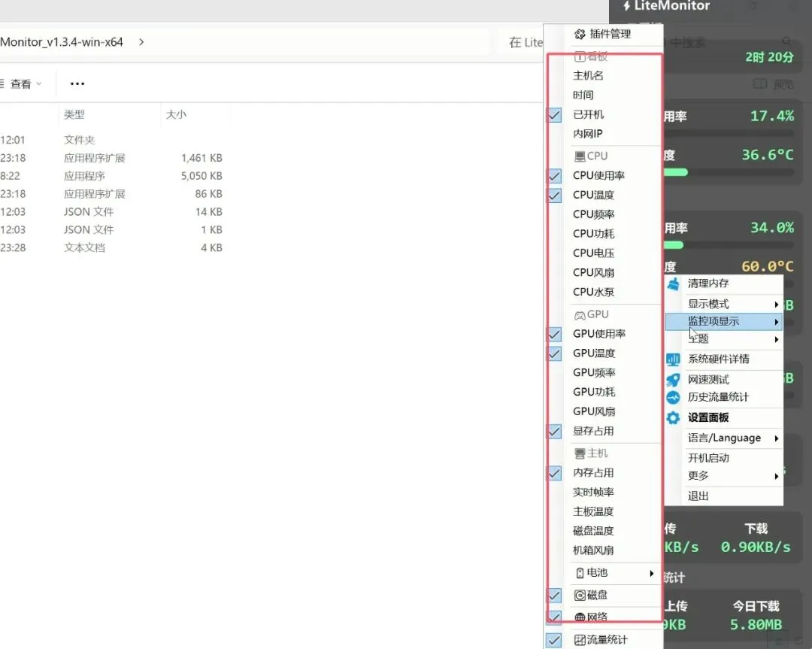Uncheck the 已开机 monitoring item
Image resolution: width=812 pixels, height=649 pixels.
(554, 115)
